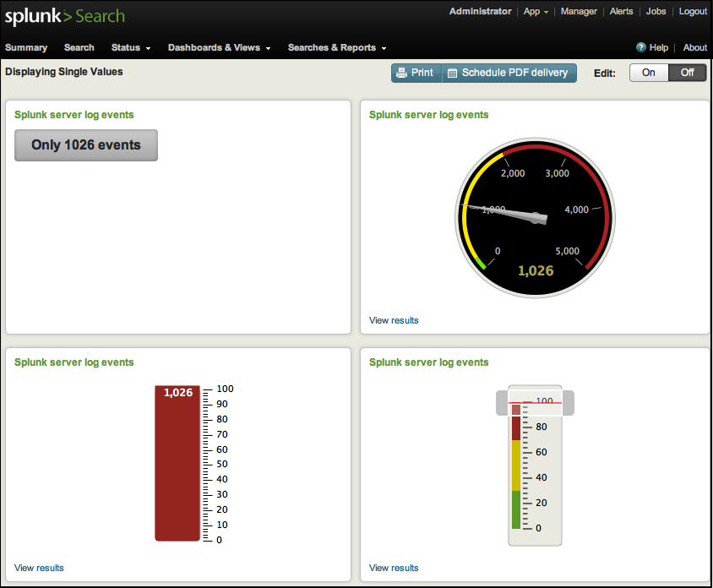The image size is (713, 588).
Task: Click the 4,000 mark on radial gauge
Action: [x=577, y=210]
